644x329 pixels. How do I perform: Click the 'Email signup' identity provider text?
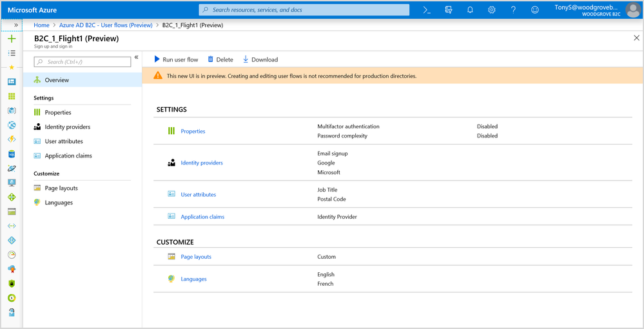[332, 154]
